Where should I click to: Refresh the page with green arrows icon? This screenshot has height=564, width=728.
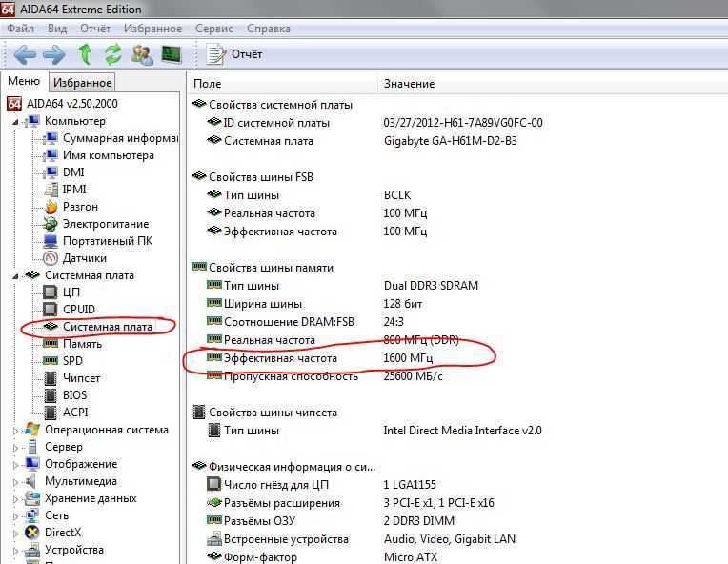112,54
